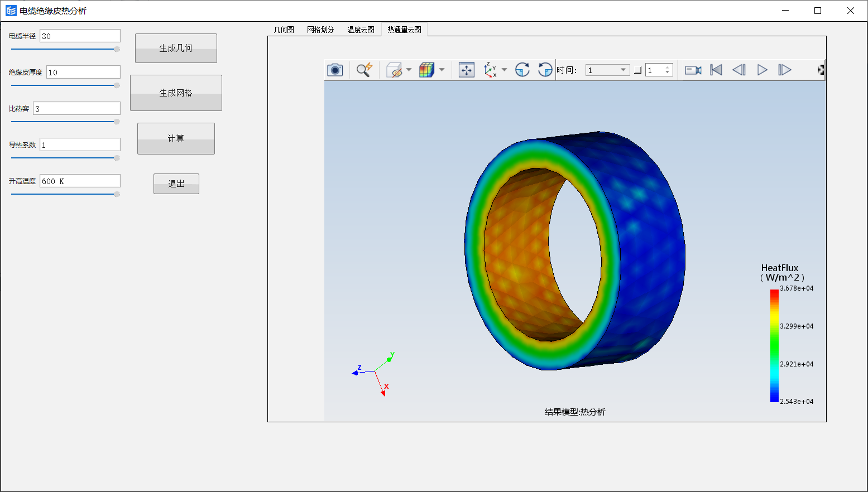Click the record animation video camera icon
The height and width of the screenshot is (492, 868).
coord(693,70)
